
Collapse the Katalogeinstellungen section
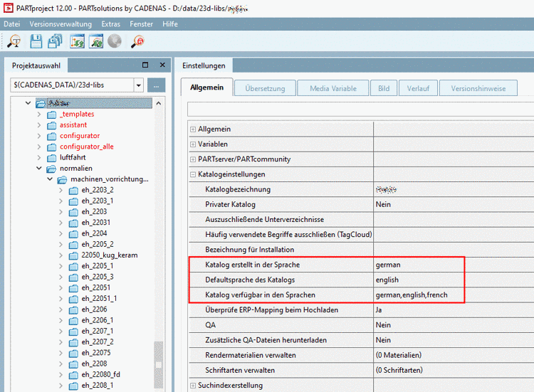pyautogui.click(x=193, y=174)
